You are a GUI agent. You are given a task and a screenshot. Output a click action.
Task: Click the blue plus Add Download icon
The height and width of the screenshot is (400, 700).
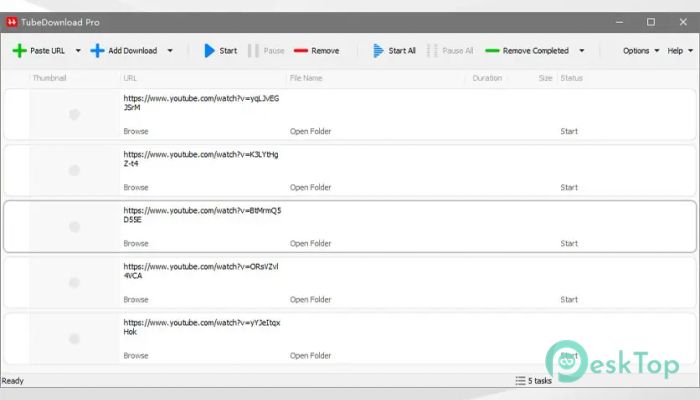click(97, 50)
